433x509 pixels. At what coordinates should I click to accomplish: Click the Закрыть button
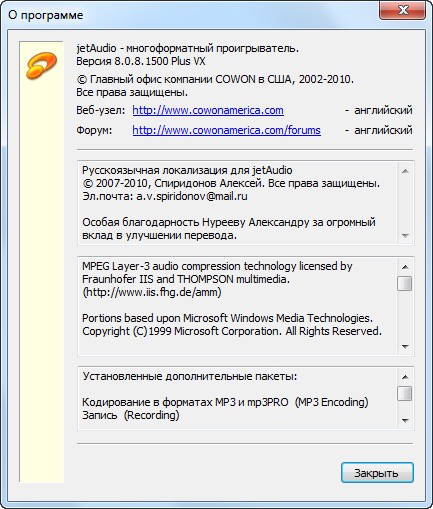(x=377, y=472)
